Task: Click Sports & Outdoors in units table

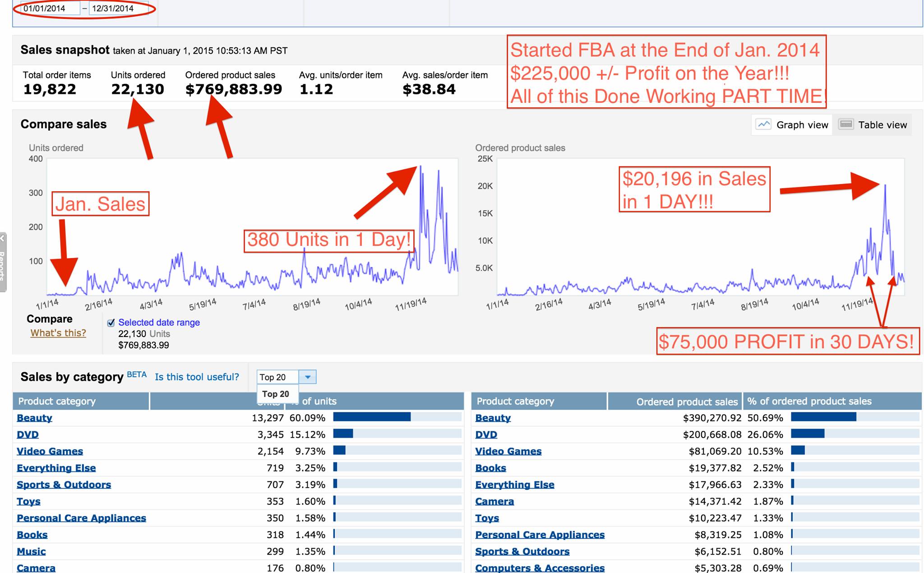Action: click(x=64, y=485)
